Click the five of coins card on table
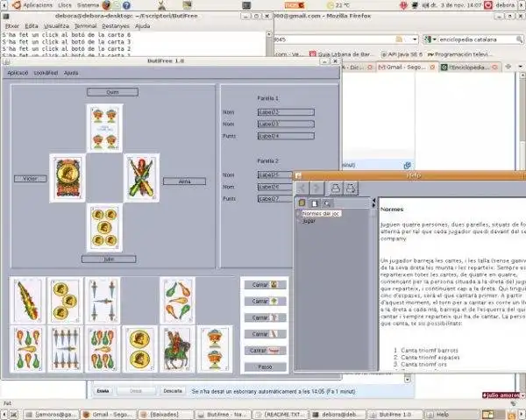 [x=104, y=228]
